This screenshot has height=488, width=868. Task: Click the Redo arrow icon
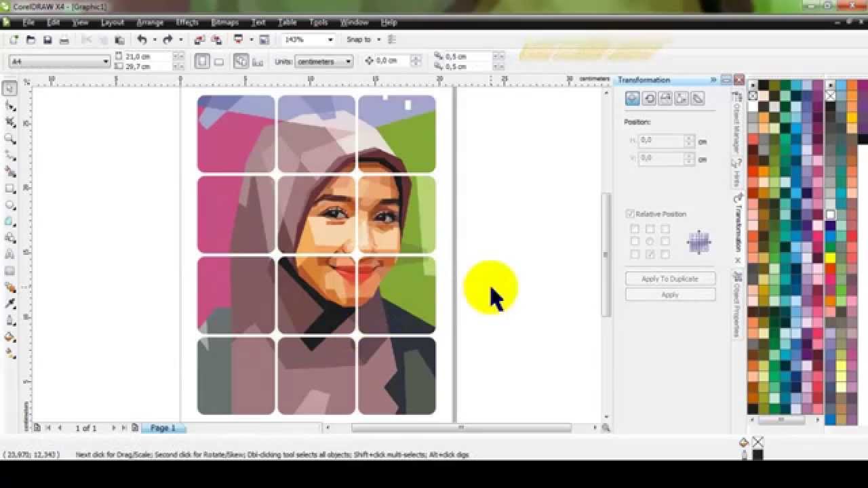[167, 40]
